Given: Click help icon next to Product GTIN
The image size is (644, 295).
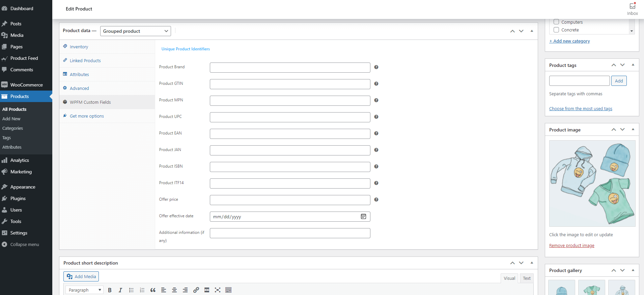Looking at the screenshot, I should [376, 84].
